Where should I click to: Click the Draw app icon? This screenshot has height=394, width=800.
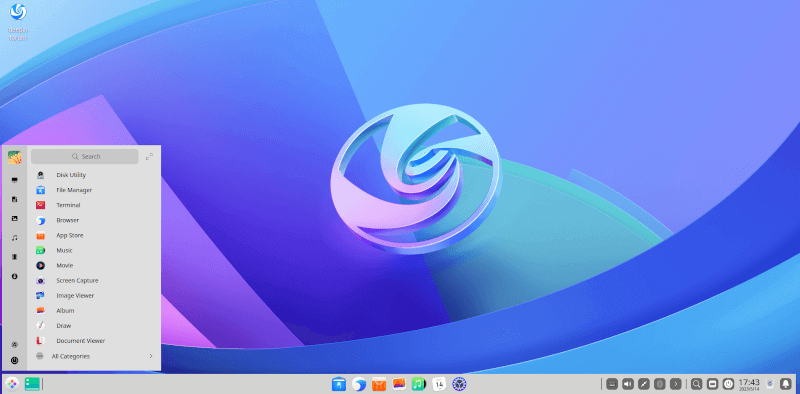(40, 326)
